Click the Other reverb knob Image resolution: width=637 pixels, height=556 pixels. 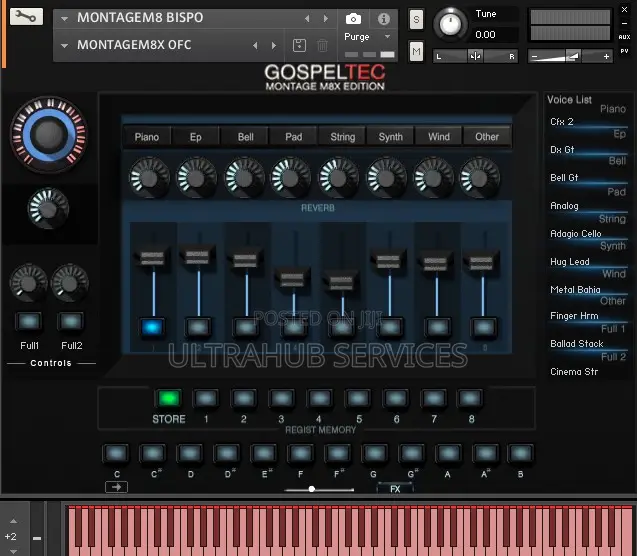click(x=479, y=178)
